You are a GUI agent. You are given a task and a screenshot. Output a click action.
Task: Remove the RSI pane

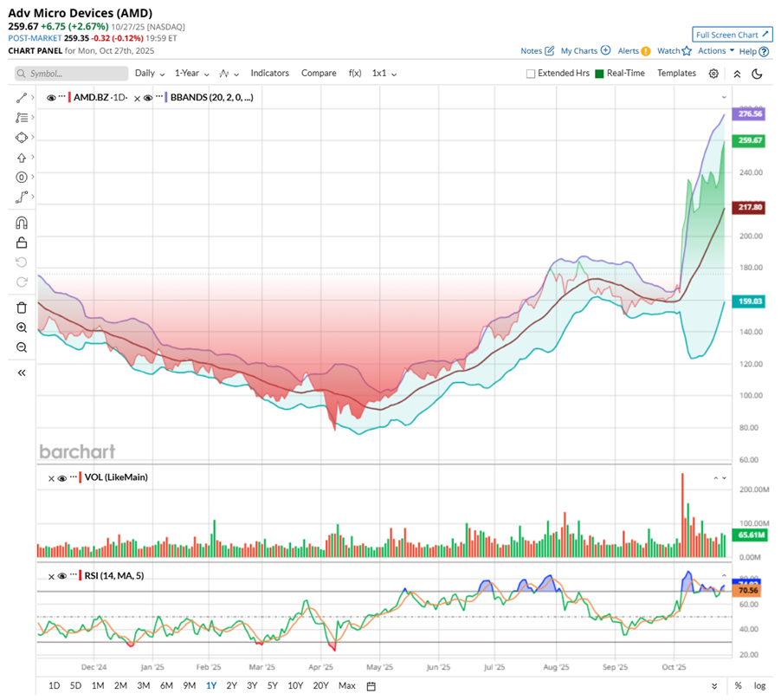click(51, 576)
